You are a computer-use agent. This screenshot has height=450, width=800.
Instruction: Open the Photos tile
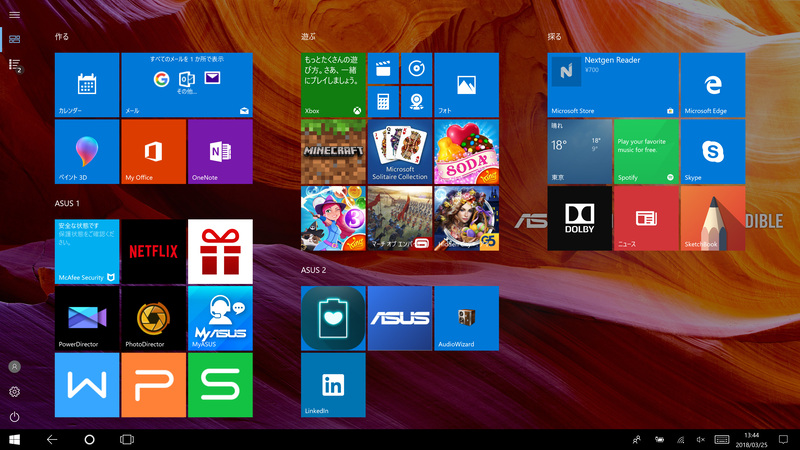466,85
